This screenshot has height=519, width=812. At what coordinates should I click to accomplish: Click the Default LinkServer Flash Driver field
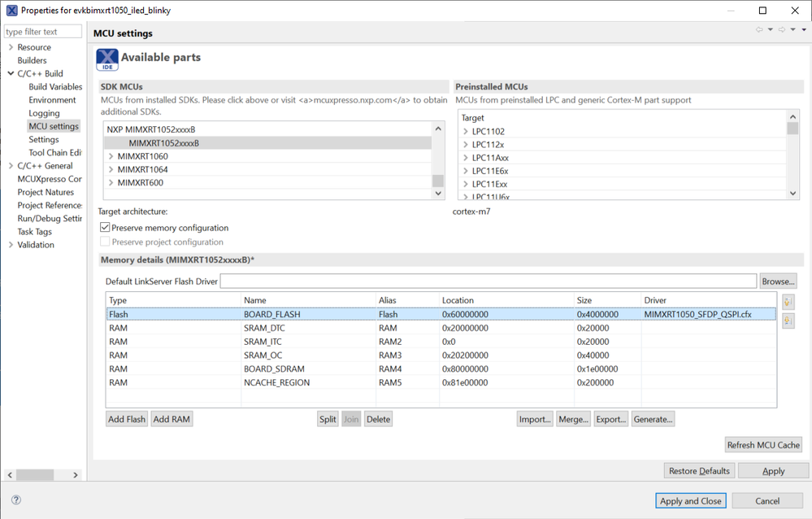489,281
